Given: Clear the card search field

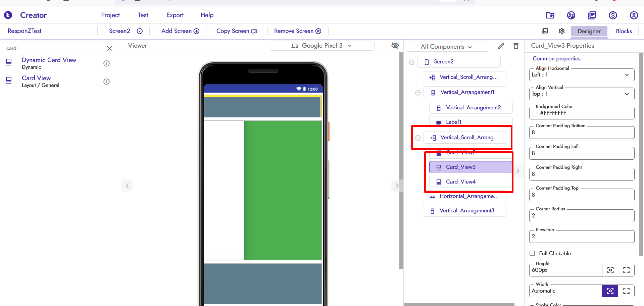Looking at the screenshot, I should coord(109,48).
